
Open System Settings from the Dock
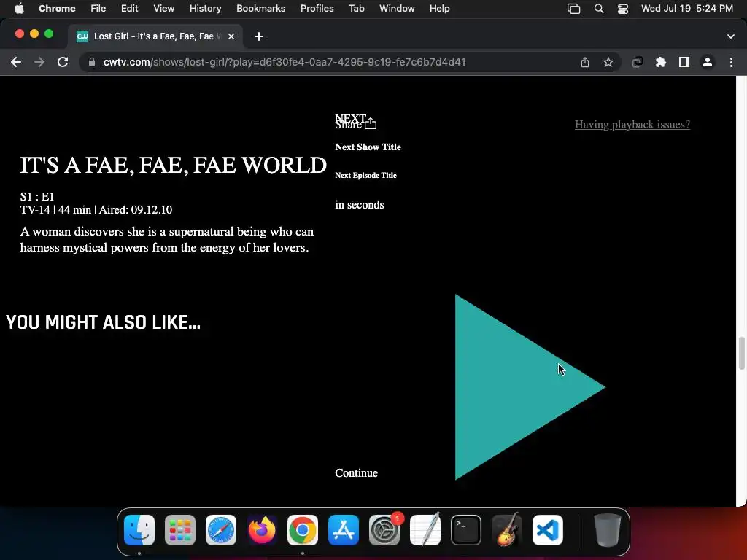coord(384,530)
